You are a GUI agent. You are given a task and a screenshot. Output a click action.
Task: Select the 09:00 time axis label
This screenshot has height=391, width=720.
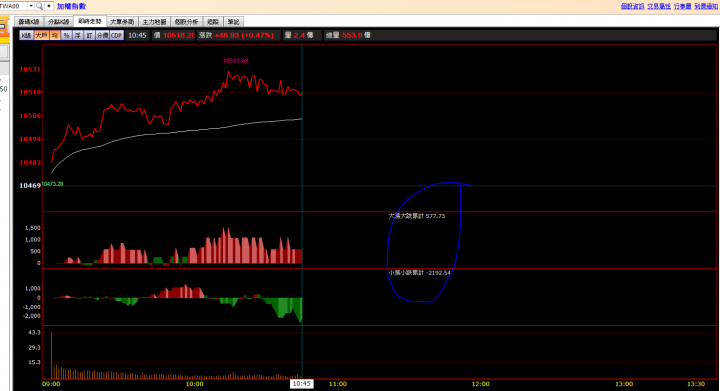pyautogui.click(x=51, y=384)
